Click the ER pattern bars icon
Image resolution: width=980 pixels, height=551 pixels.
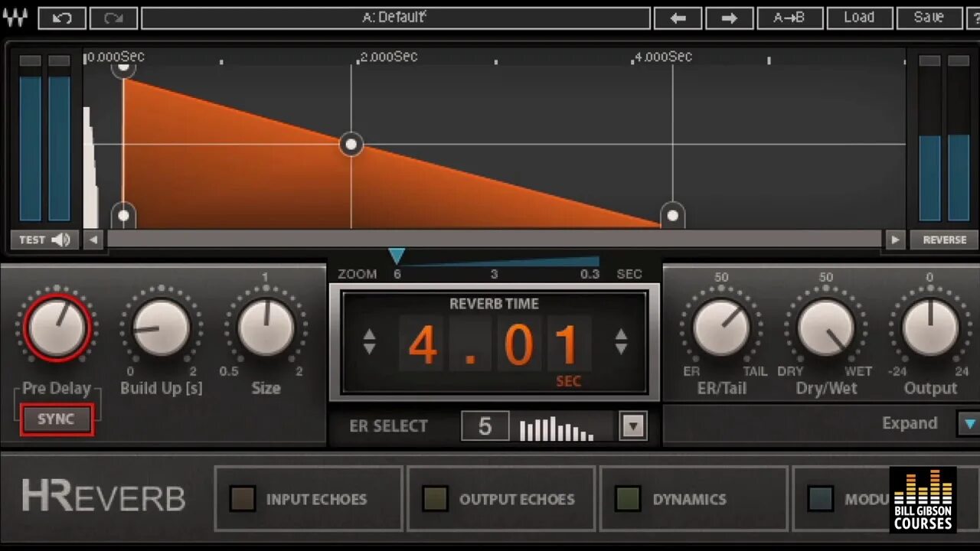click(x=557, y=429)
